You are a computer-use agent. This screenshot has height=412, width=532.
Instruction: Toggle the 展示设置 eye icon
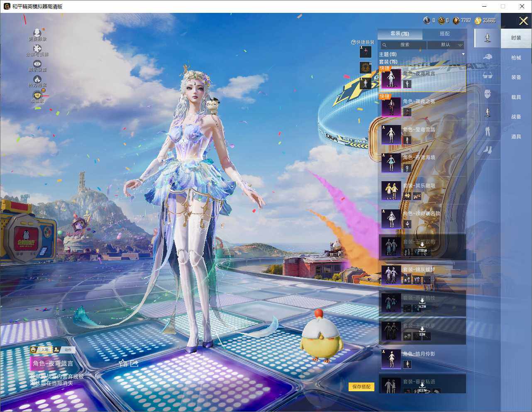click(37, 64)
